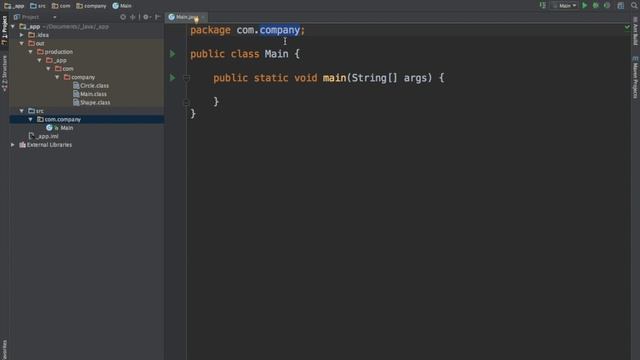Screen dimensions: 640x360
Task: Run the Main configuration with the green play button
Action: coord(584,5)
